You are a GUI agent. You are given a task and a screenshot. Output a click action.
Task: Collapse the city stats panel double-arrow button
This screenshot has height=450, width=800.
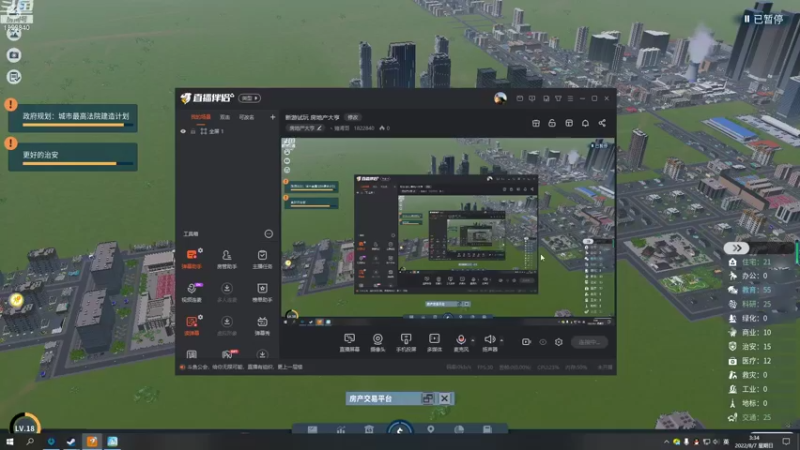tap(736, 248)
